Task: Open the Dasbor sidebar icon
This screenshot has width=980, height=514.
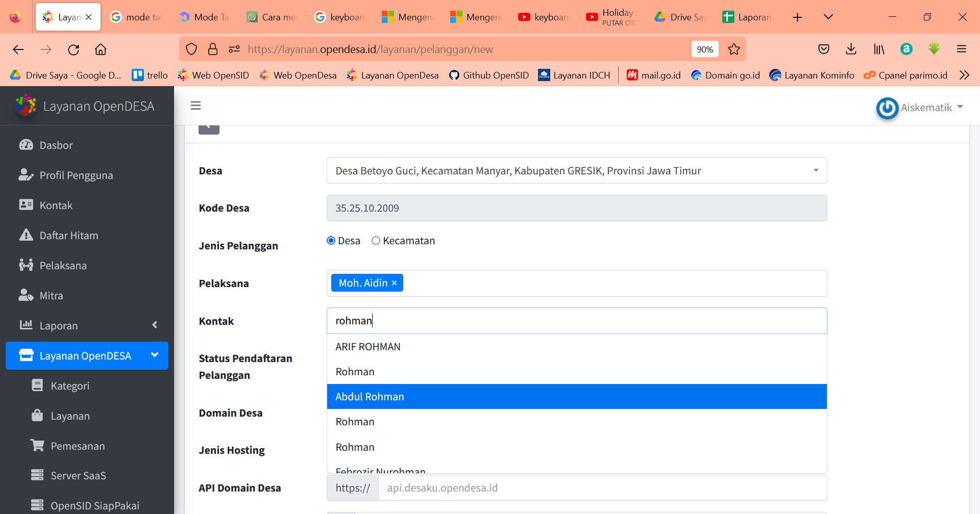Action: coord(26,145)
